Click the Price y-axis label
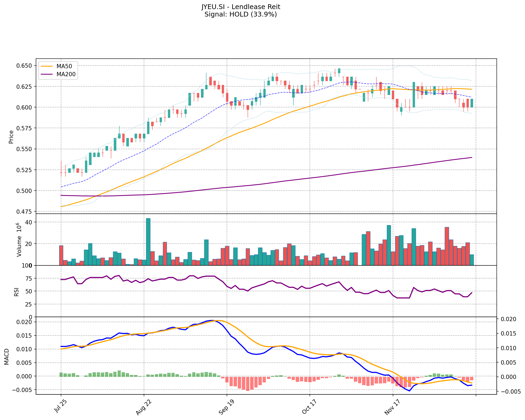The image size is (525, 420). click(11, 137)
